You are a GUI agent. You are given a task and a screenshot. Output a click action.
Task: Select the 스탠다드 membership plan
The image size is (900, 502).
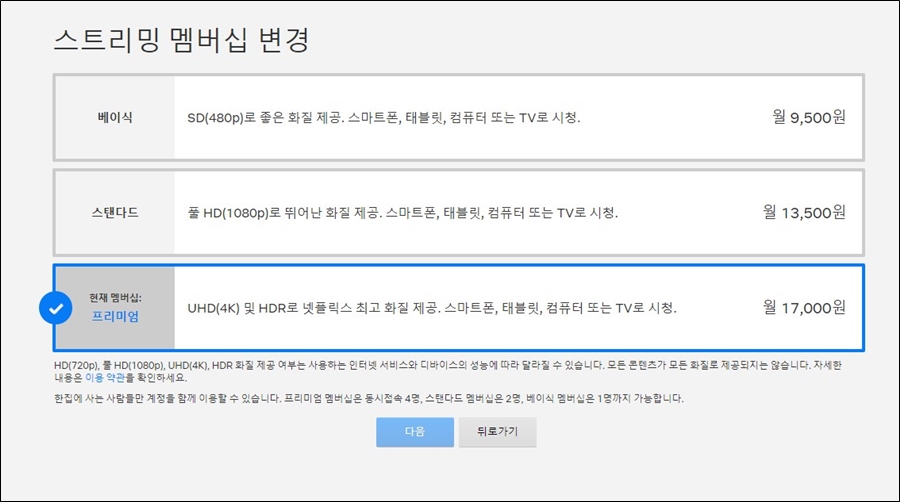point(459,213)
